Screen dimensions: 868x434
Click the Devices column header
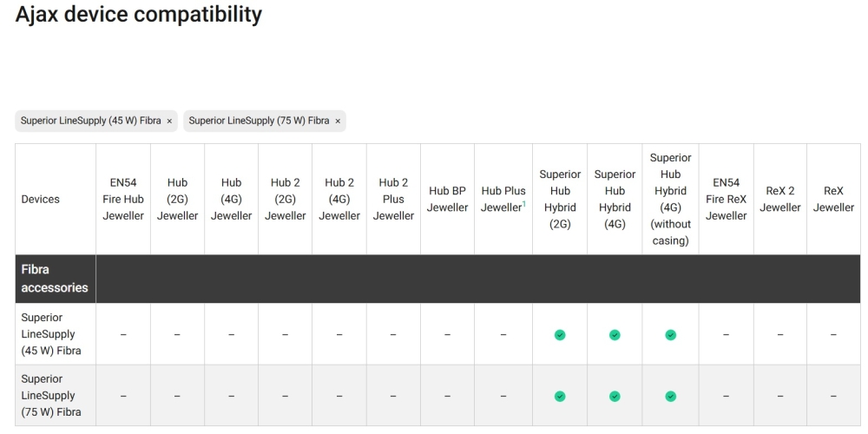point(40,199)
